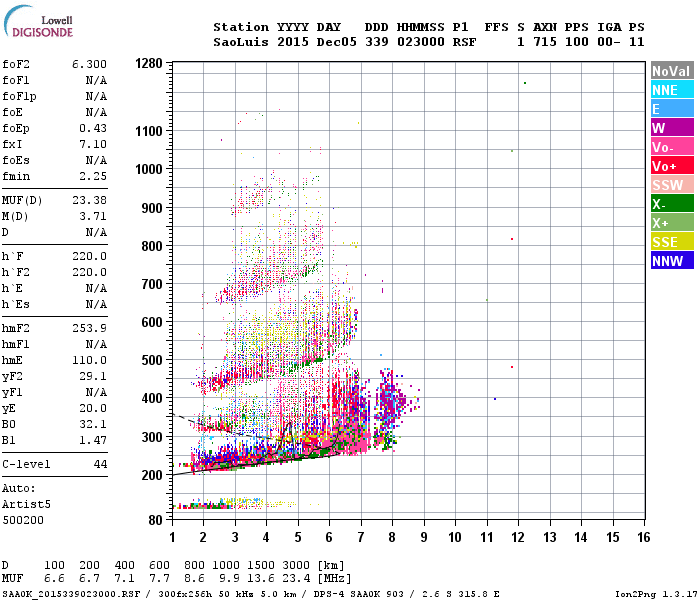
Task: Click the 10 frequency axis label
Action: tap(455, 537)
